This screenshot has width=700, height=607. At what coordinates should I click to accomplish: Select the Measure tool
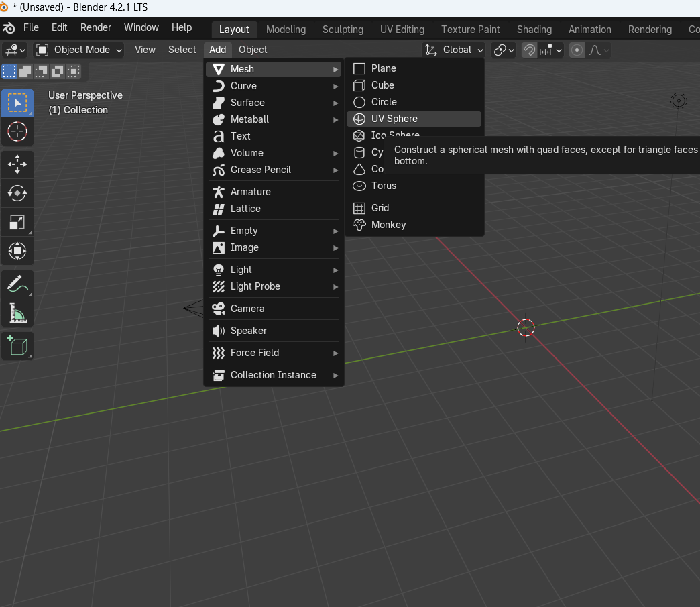coord(17,313)
